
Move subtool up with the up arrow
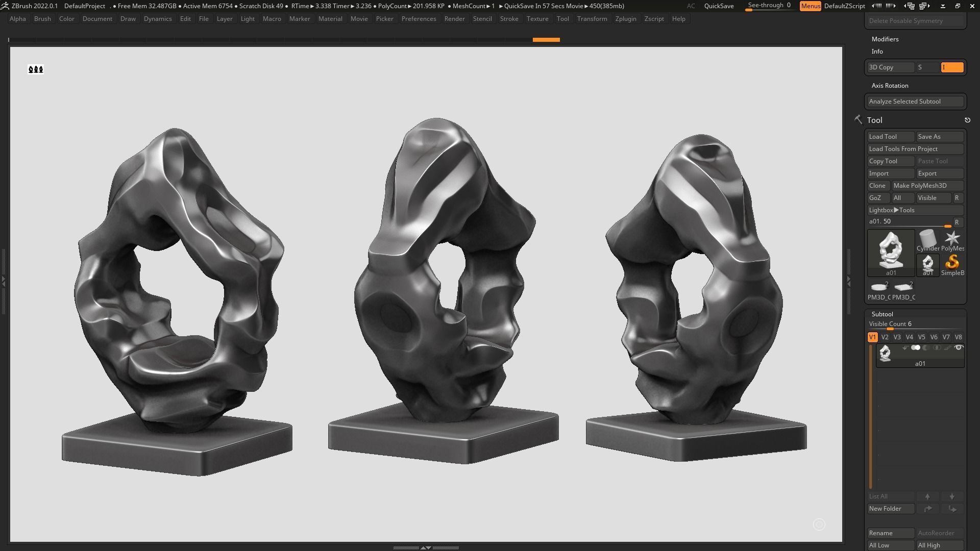click(x=927, y=496)
